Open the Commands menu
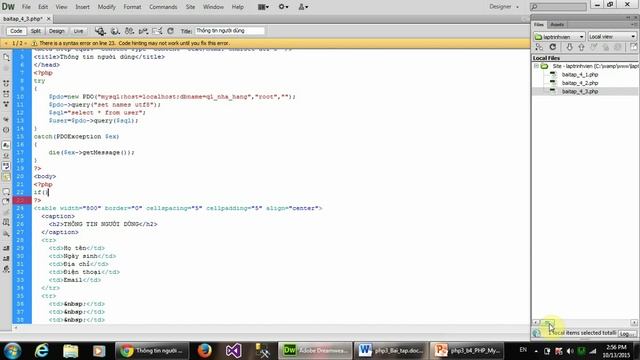Viewport: 640px width, 360px height. click(x=163, y=7)
